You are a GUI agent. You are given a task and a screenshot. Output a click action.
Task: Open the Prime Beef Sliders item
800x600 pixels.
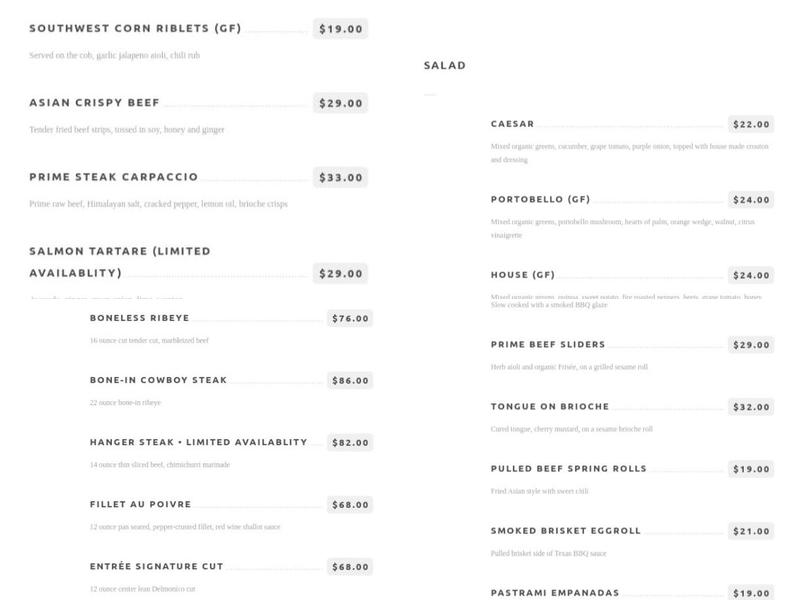click(548, 345)
